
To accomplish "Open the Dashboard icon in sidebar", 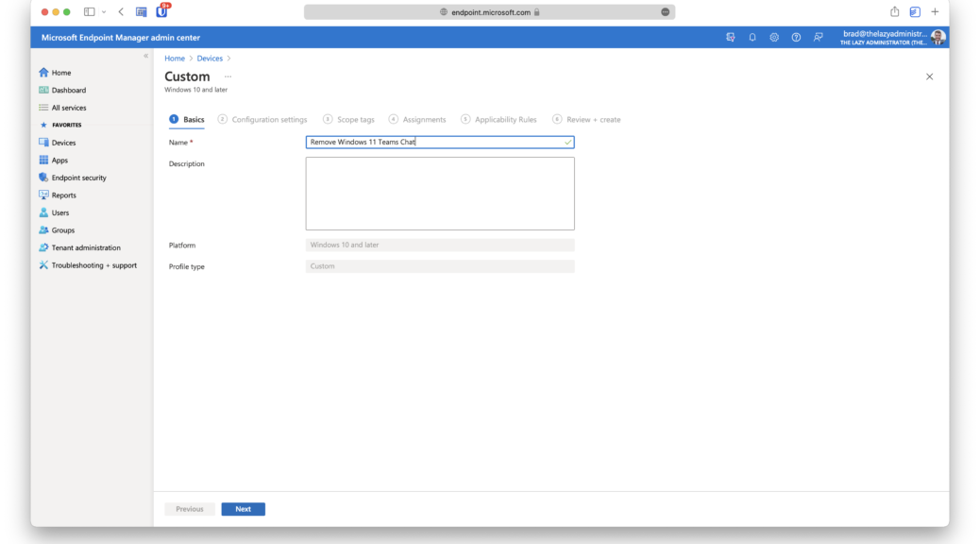I will [43, 90].
